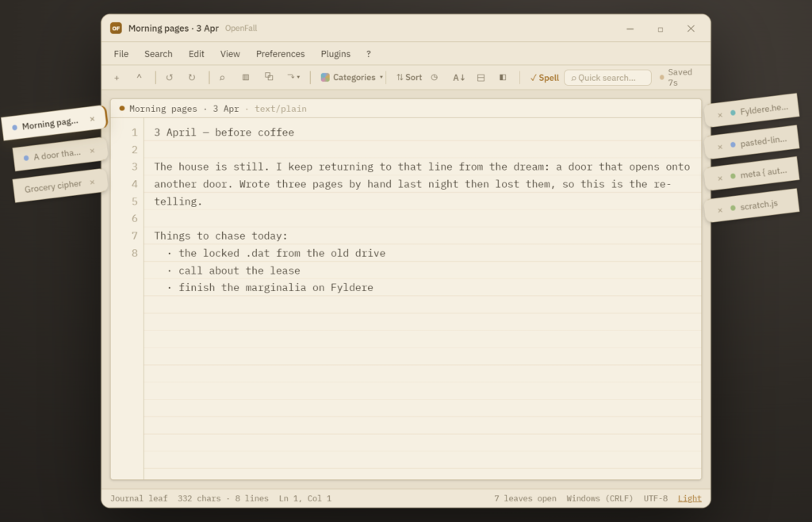Toggle the Spell check option
Image resolution: width=812 pixels, height=522 pixels.
pyautogui.click(x=544, y=78)
